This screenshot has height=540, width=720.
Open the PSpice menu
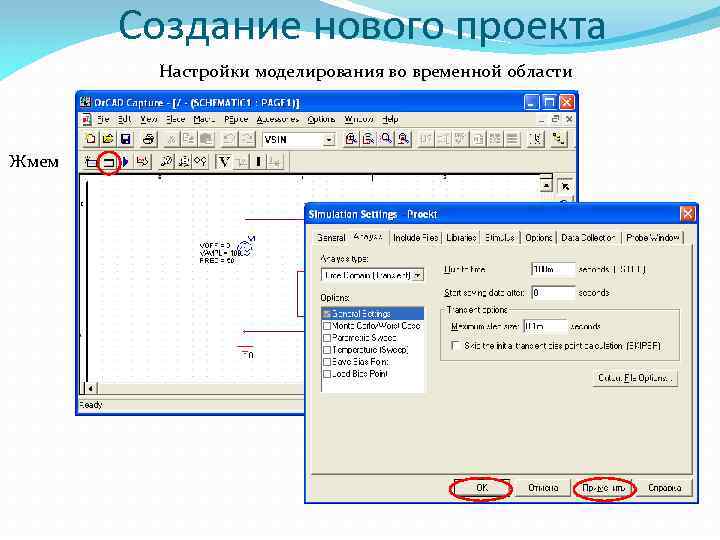coord(236,119)
